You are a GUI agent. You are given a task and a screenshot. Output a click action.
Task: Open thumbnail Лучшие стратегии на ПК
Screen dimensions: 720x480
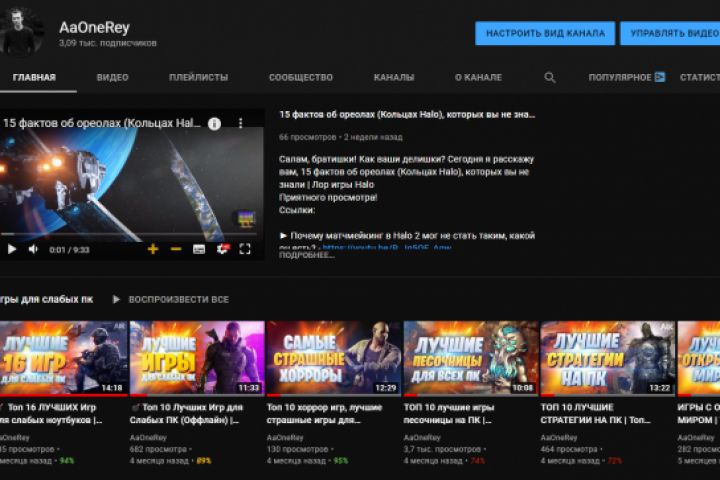coord(608,358)
